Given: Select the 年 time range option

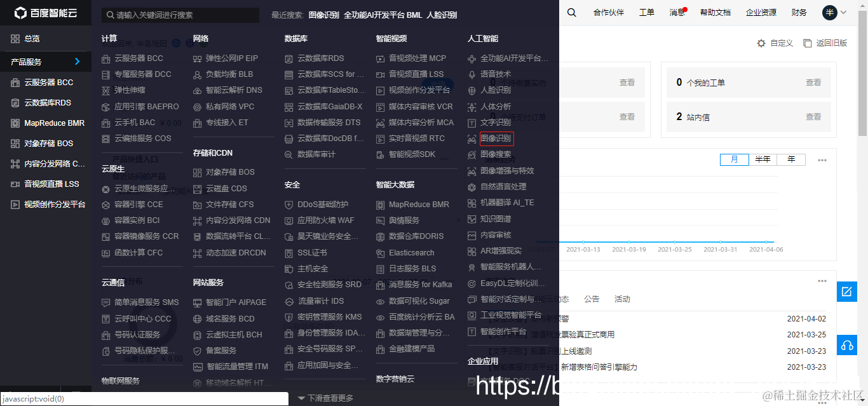Looking at the screenshot, I should [x=790, y=159].
